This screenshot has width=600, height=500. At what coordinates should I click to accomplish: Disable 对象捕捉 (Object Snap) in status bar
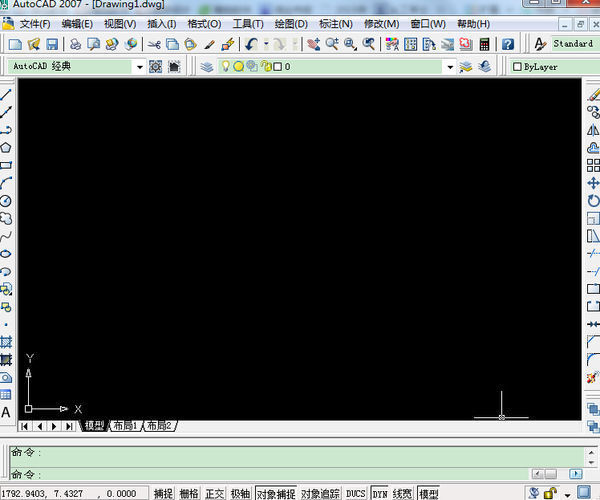275,493
